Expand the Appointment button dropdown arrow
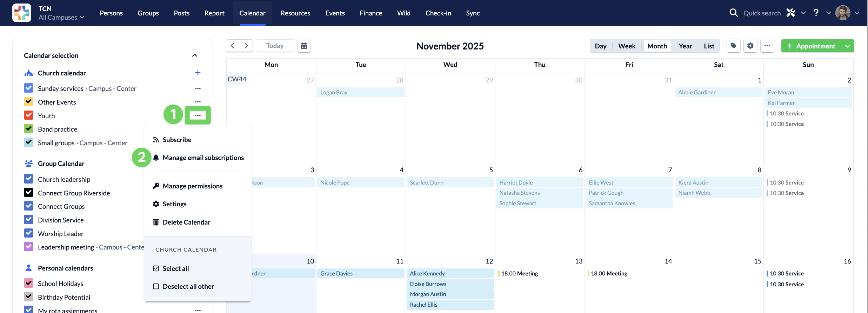This screenshot has height=313, width=868. pyautogui.click(x=848, y=46)
